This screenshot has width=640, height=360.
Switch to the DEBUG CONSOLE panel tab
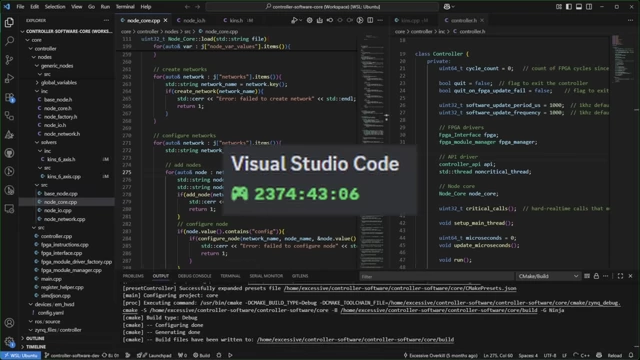click(194, 276)
